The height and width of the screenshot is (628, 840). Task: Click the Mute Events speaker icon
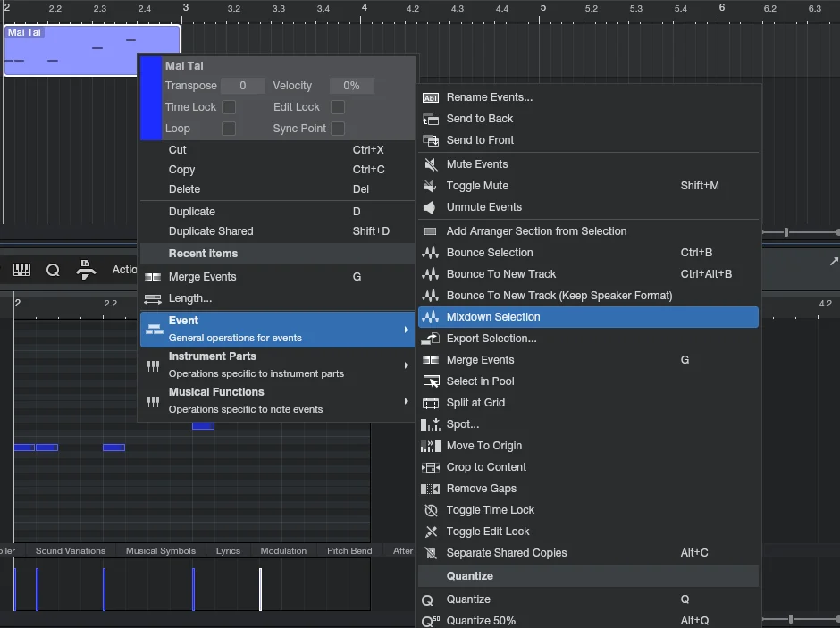click(x=430, y=164)
